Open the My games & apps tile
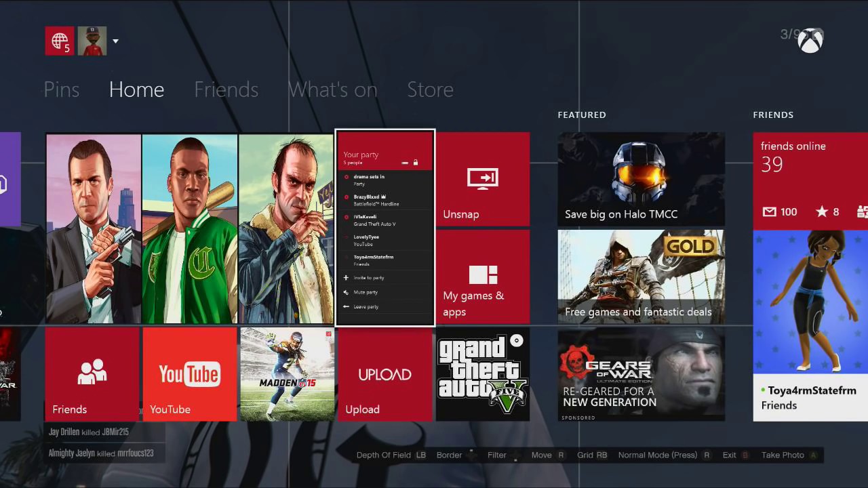The image size is (868, 488). pyautogui.click(x=483, y=277)
